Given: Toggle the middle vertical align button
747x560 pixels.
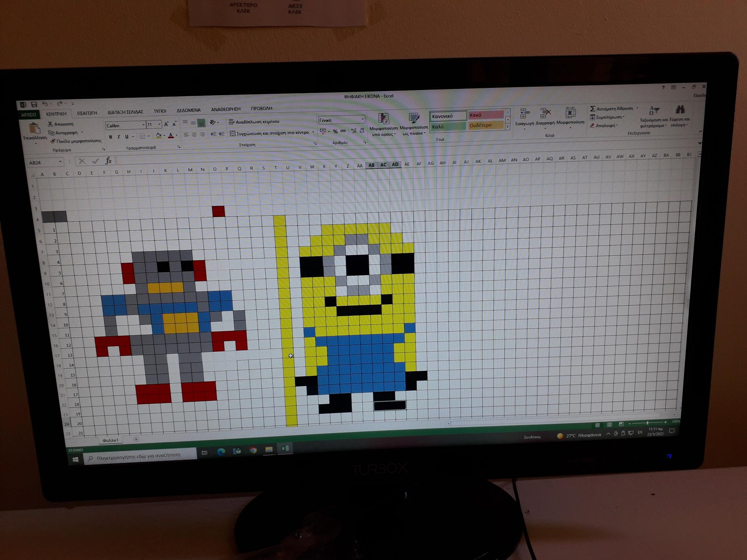Looking at the screenshot, I should click(193, 123).
